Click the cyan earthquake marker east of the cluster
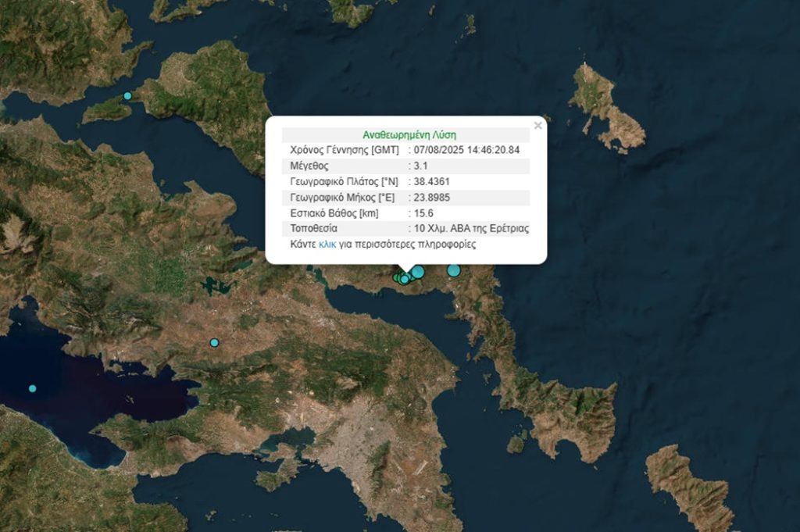This screenshot has width=800, height=532. [453, 271]
